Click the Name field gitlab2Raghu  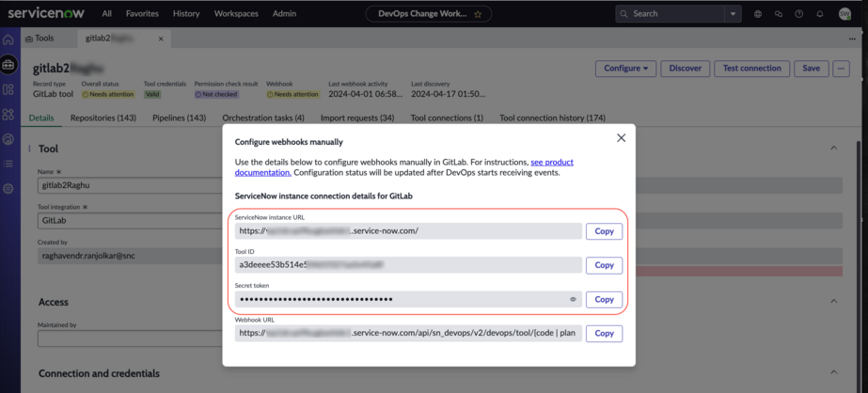pos(130,185)
